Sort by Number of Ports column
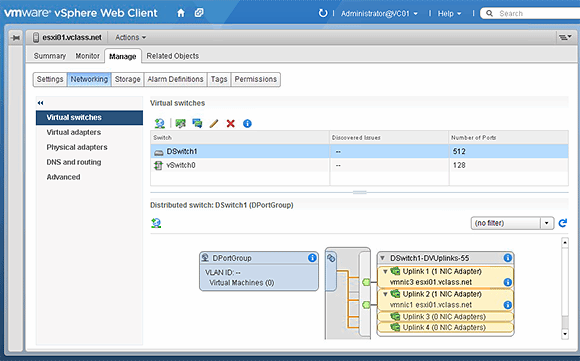This screenshot has width=580, height=361. pyautogui.click(x=509, y=138)
